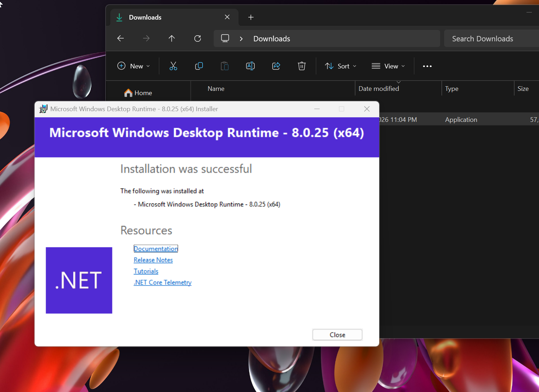This screenshot has height=392, width=539.
Task: Open the Sort dropdown
Action: [x=341, y=66]
